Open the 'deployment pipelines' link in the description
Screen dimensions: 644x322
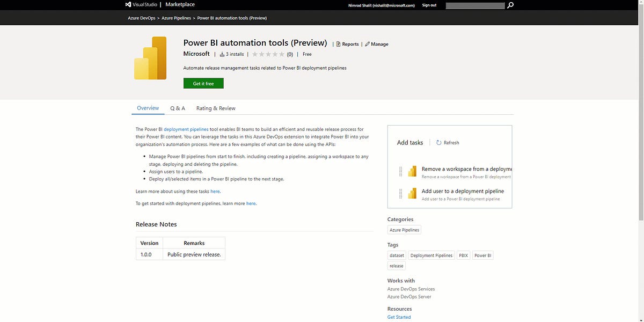click(x=186, y=129)
